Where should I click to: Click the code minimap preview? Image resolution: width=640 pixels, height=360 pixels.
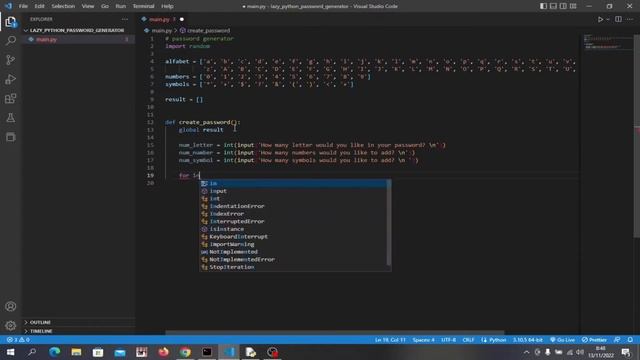pos(606,42)
